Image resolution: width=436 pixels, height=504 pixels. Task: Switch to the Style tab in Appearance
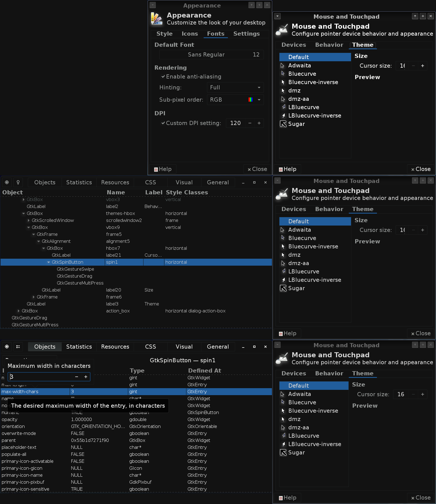(164, 34)
